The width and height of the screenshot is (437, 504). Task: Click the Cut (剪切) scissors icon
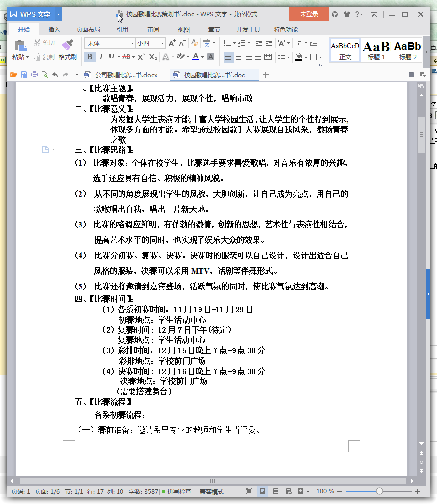[x=37, y=43]
